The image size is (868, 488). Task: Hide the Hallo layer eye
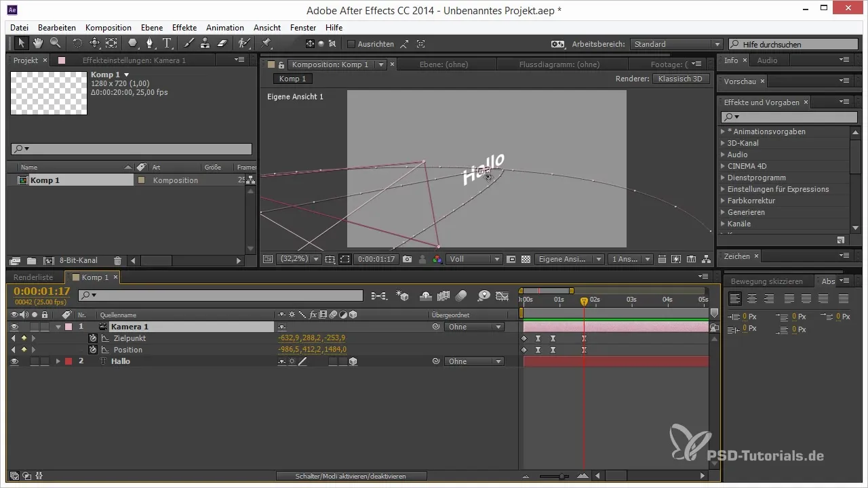[x=14, y=361]
